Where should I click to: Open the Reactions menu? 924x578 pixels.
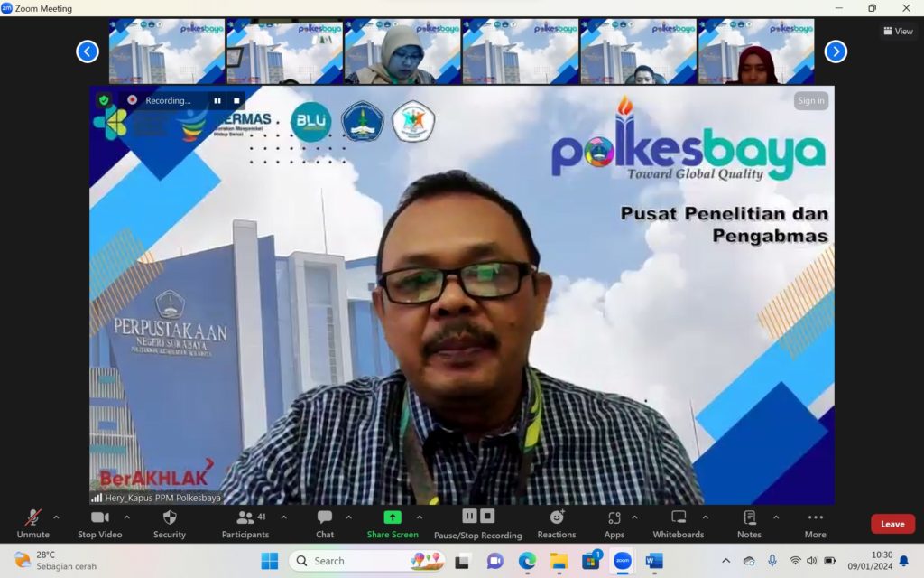tap(556, 524)
